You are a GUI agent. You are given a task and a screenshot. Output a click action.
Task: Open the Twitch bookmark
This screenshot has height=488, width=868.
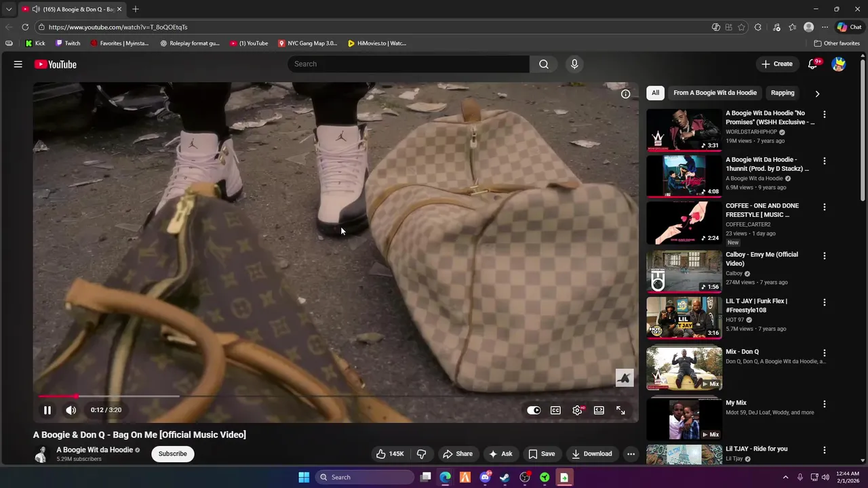(68, 43)
